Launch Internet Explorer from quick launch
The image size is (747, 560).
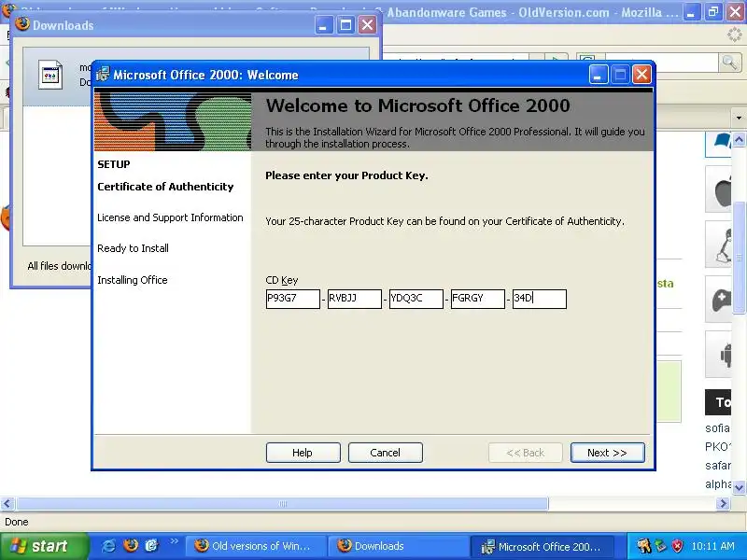(108, 546)
